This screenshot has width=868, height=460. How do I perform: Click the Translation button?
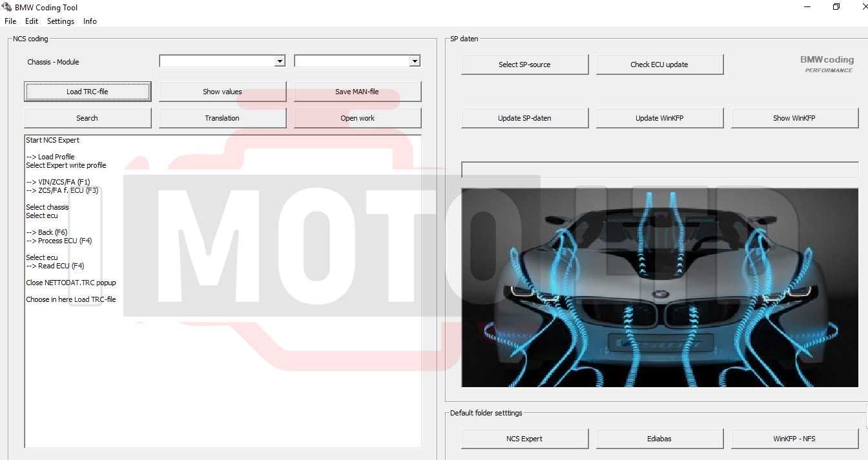222,118
